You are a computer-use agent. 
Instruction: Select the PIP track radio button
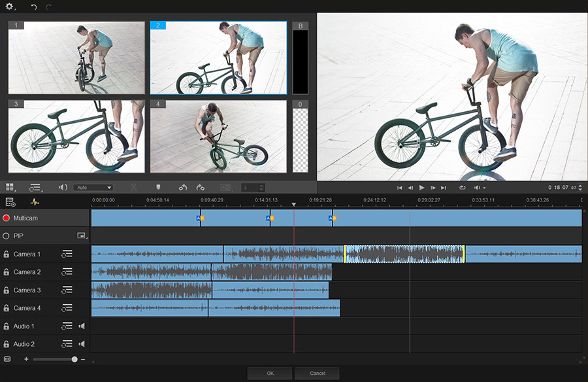click(x=7, y=235)
